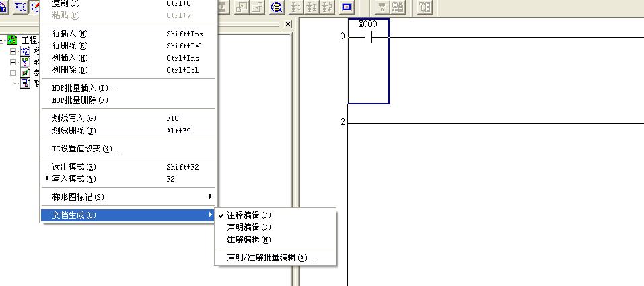Image resolution: width=644 pixels, height=286 pixels.
Task: Close the project tree panel
Action: click(x=288, y=24)
